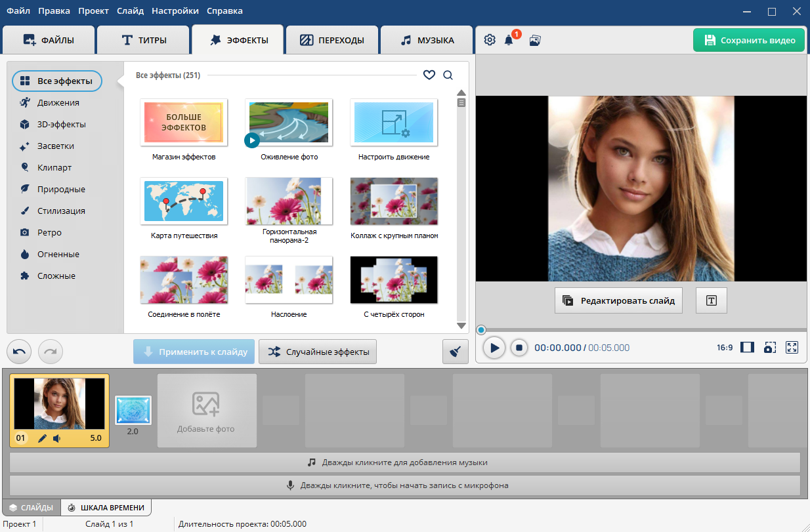Click the Случайные эффекты button
The width and height of the screenshot is (810, 532).
(318, 352)
